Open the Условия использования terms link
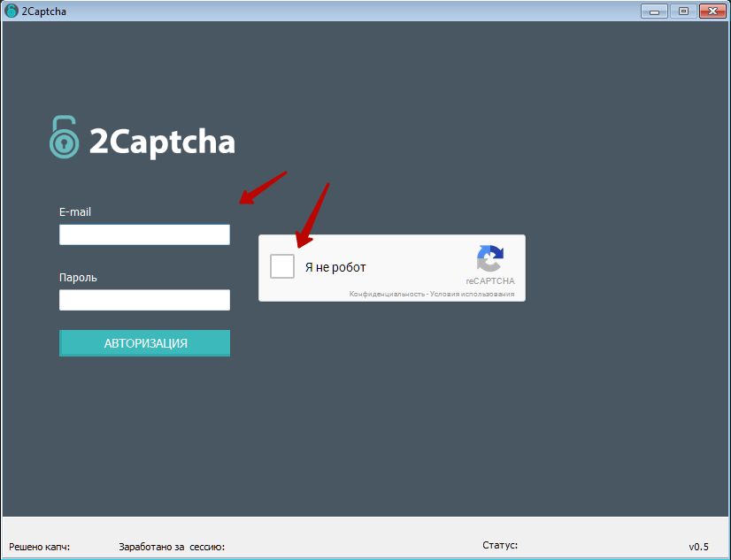This screenshot has width=731, height=560. point(472,294)
